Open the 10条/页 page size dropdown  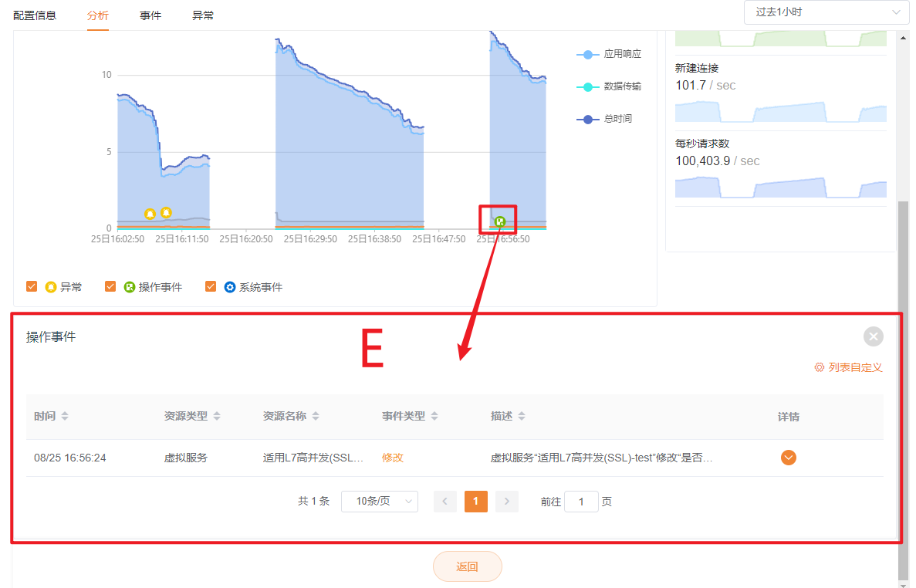coord(379,501)
